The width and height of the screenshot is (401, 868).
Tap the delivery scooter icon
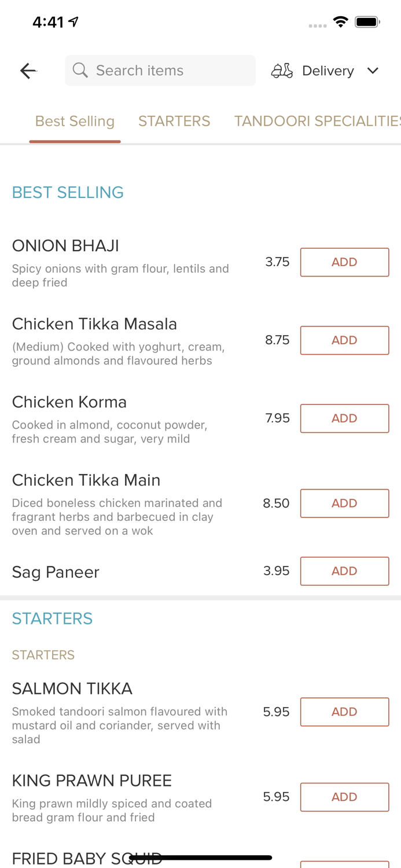pyautogui.click(x=282, y=71)
